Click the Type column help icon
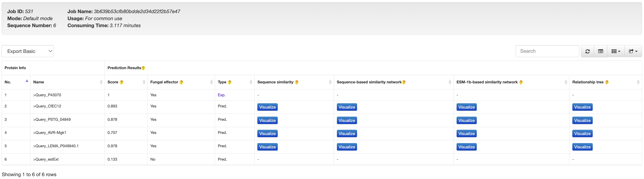This screenshot has height=179, width=644. [x=229, y=82]
